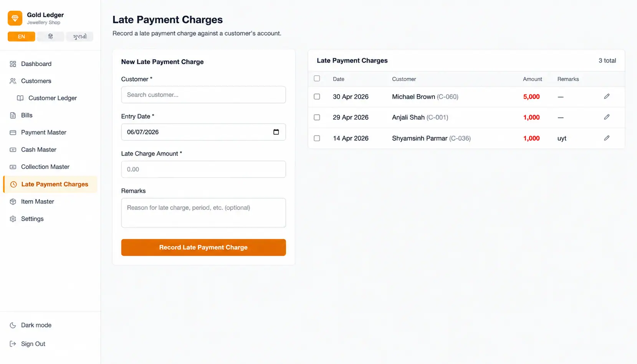Tick the checkbox for 30 Apr 2026 row
637x364 pixels.
point(317,96)
